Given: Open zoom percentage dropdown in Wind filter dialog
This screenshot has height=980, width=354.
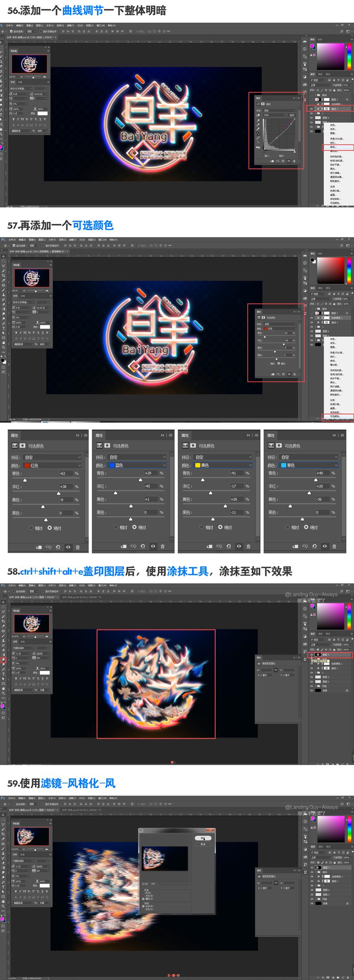Looking at the screenshot, I should (160, 884).
